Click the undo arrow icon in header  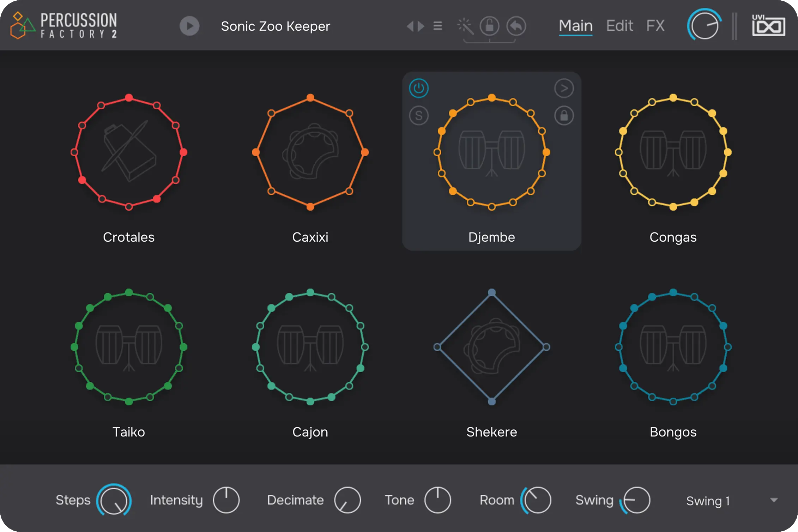click(x=516, y=26)
